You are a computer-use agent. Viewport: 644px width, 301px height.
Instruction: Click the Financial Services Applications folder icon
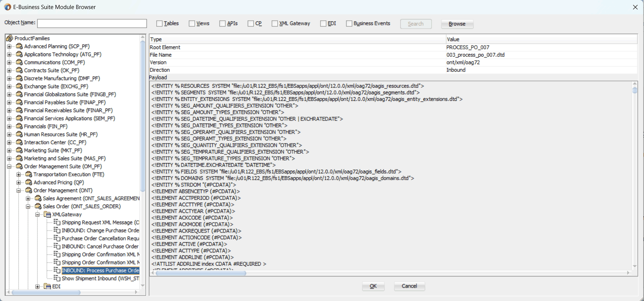click(19, 118)
